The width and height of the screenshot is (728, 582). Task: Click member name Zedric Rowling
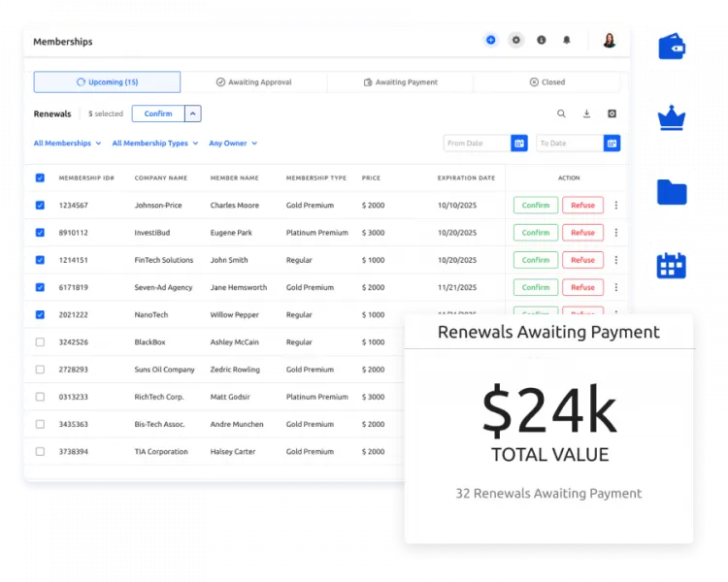(x=235, y=370)
